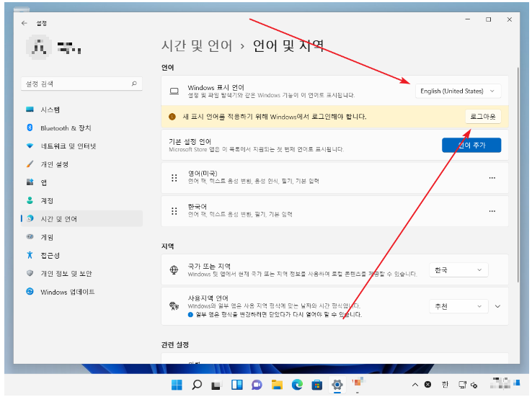This screenshot has height=397, width=532.
Task: Go to 개인 설정 category
Action: [81, 164]
